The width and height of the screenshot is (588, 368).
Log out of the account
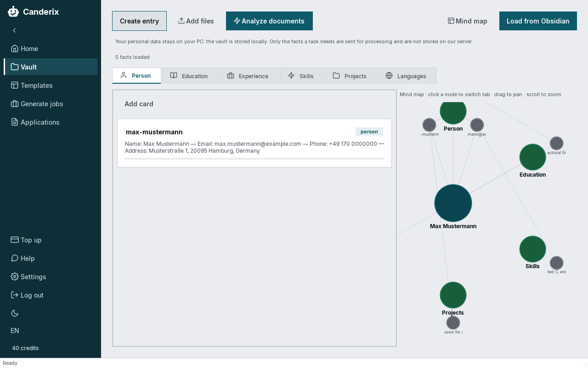tap(51, 295)
